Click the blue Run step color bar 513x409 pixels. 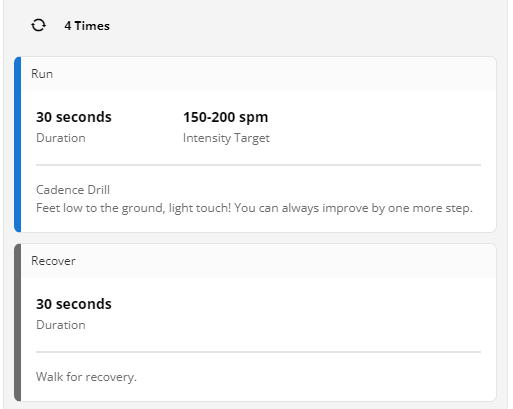coord(18,144)
